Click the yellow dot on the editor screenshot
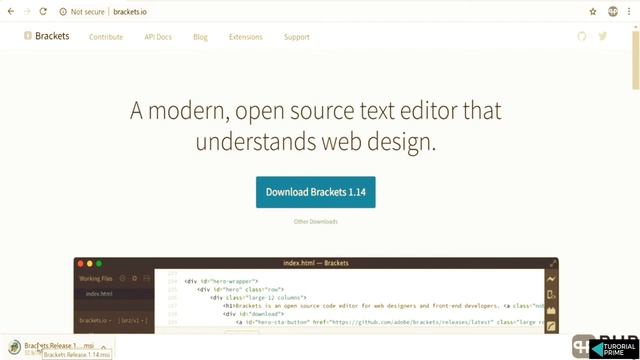Viewport: 640px width, 360px height. [90, 264]
